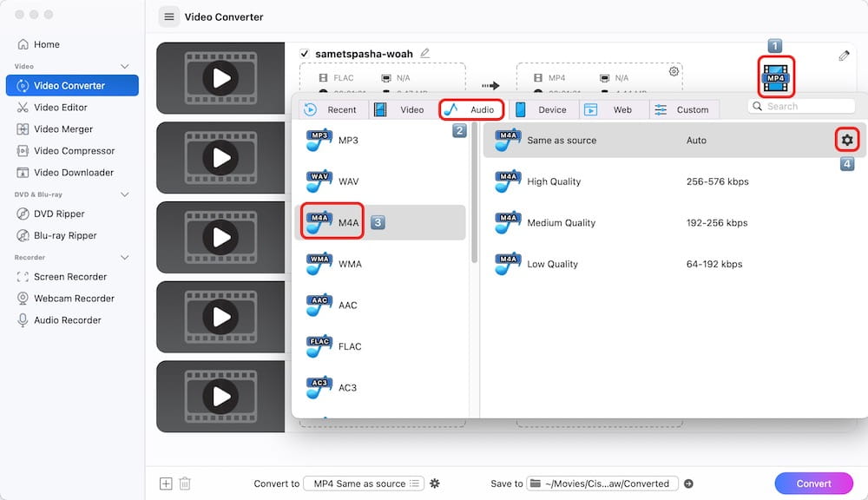
Task: Switch to the Video format tab
Action: 404,109
